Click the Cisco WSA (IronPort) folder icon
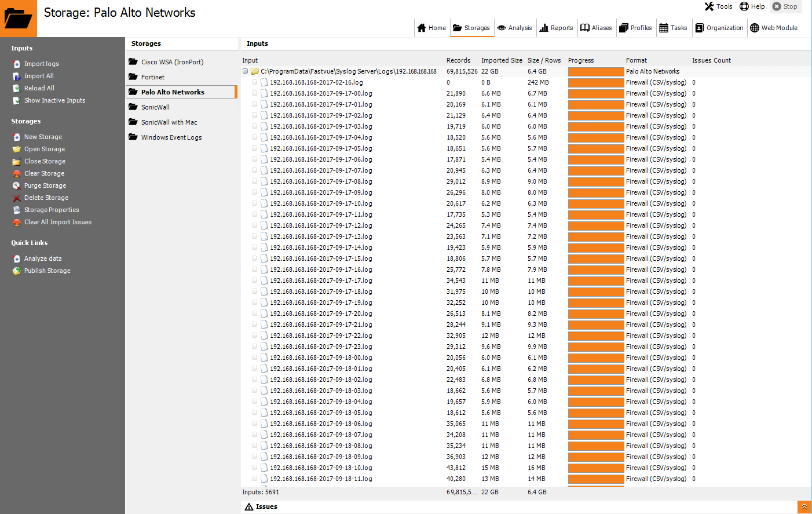This screenshot has height=514, width=812. (x=133, y=61)
